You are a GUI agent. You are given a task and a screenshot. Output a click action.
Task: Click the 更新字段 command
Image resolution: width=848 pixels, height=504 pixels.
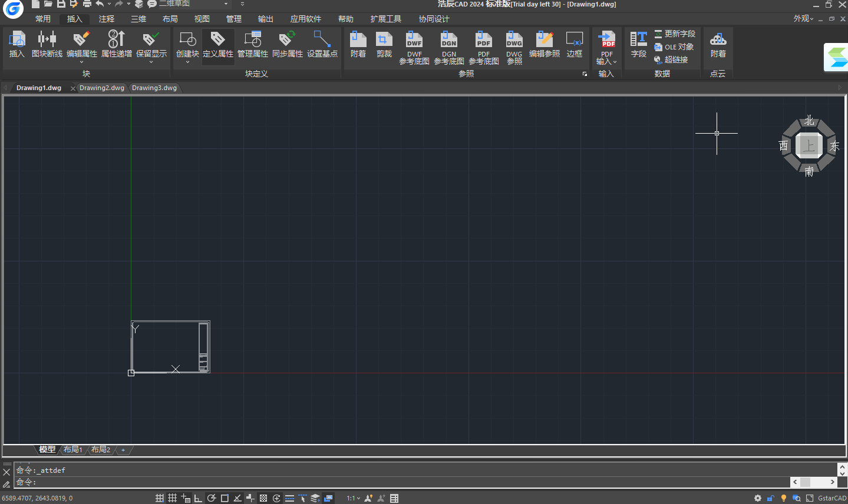pyautogui.click(x=674, y=34)
